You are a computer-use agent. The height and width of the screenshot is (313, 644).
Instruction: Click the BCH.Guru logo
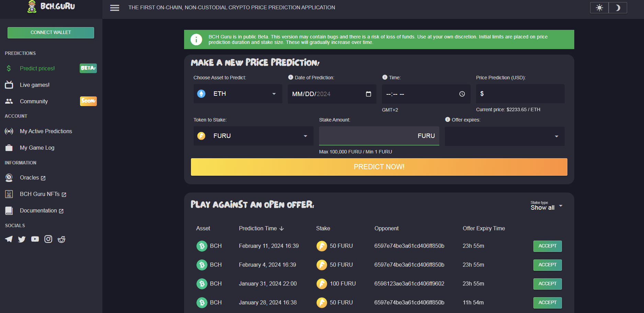pyautogui.click(x=51, y=7)
